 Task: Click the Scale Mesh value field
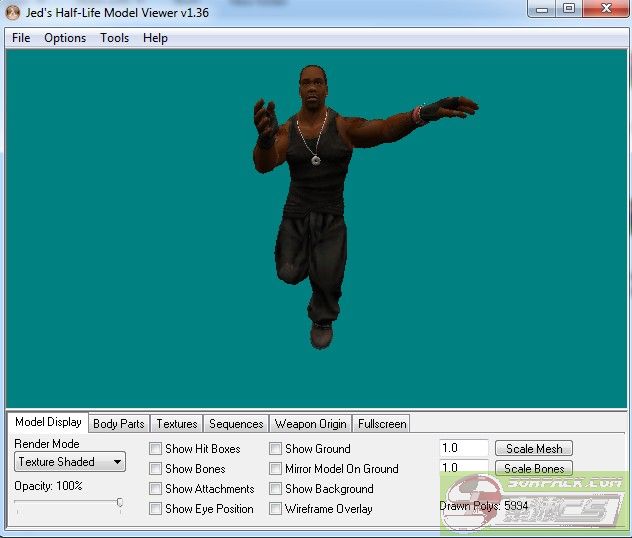[464, 448]
